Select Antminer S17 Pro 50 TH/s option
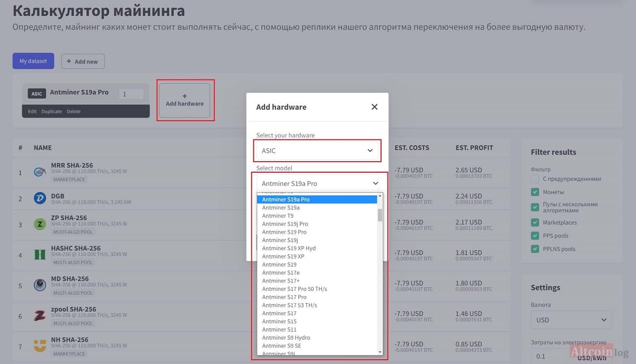Viewport: 636px width, 364px height. [316, 289]
